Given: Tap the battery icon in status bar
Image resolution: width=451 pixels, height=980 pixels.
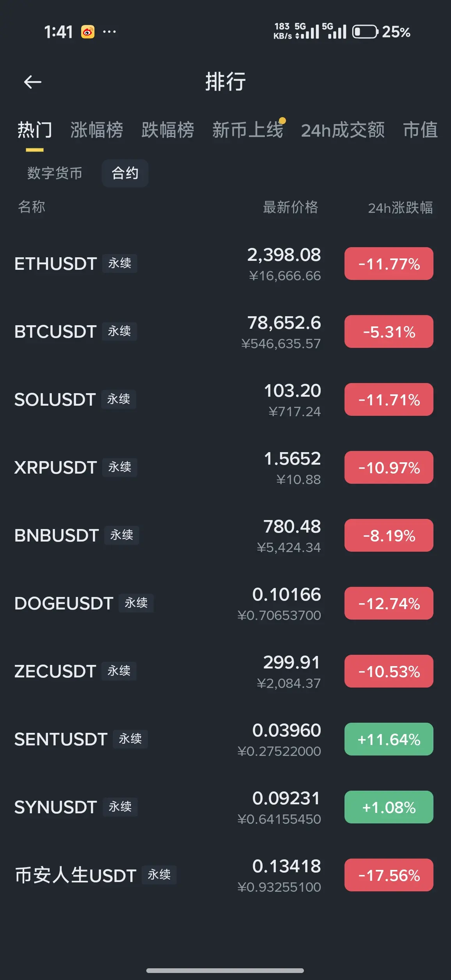Looking at the screenshot, I should (x=365, y=32).
